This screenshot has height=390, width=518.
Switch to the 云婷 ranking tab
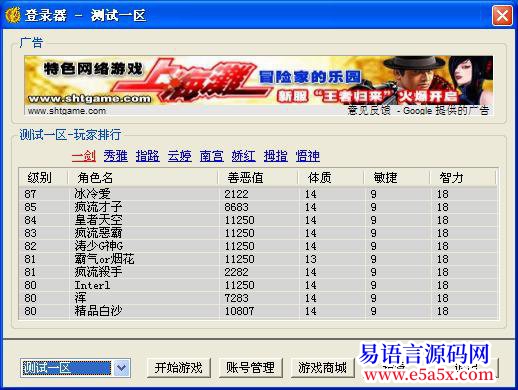(180, 156)
